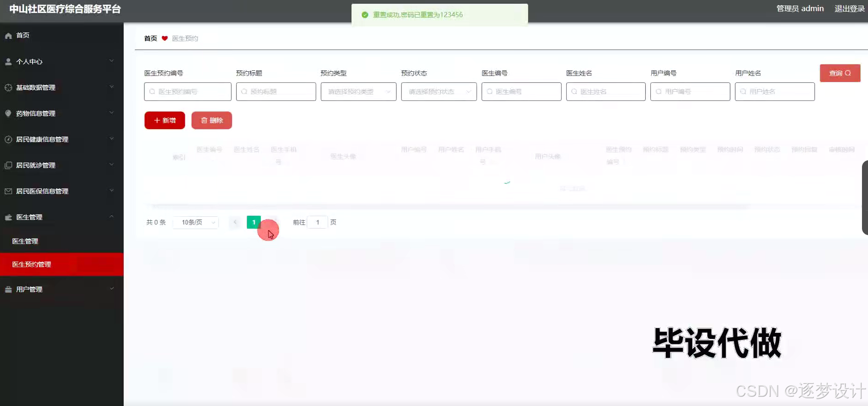Expand the 基础数据管理 menu chevron
The height and width of the screenshot is (406, 868).
point(112,87)
